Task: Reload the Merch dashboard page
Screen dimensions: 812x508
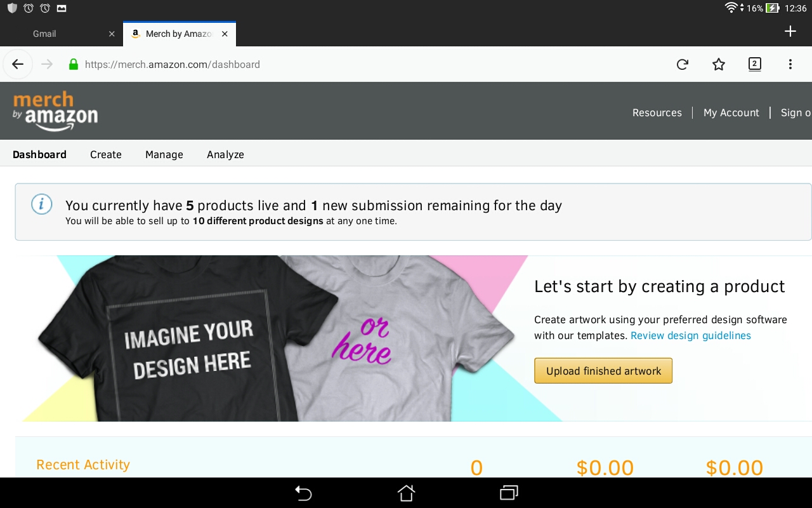Action: pyautogui.click(x=683, y=64)
